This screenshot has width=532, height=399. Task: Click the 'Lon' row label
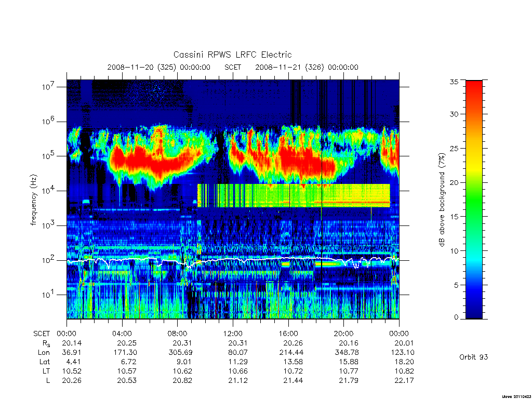point(44,353)
